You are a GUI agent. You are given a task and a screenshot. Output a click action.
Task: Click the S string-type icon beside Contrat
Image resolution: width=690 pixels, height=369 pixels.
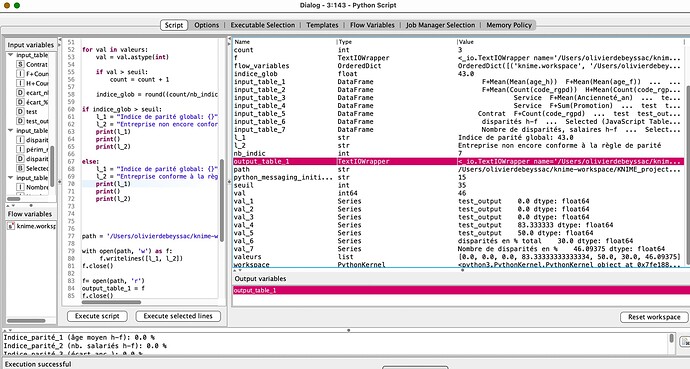20,65
